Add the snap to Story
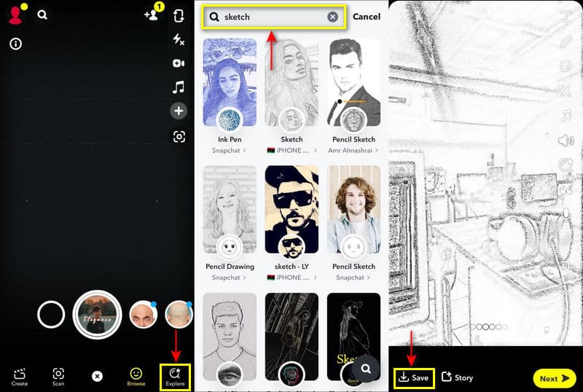 pyautogui.click(x=458, y=377)
